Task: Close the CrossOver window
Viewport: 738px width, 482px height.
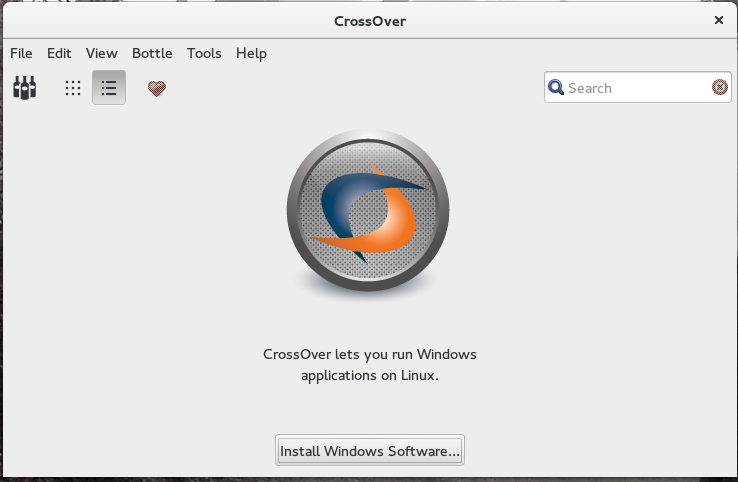Action: (719, 20)
